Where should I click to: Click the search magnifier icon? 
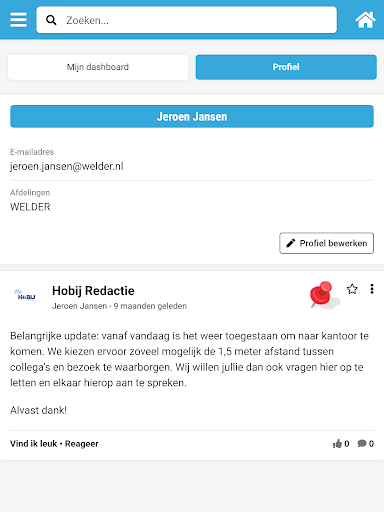[51, 20]
